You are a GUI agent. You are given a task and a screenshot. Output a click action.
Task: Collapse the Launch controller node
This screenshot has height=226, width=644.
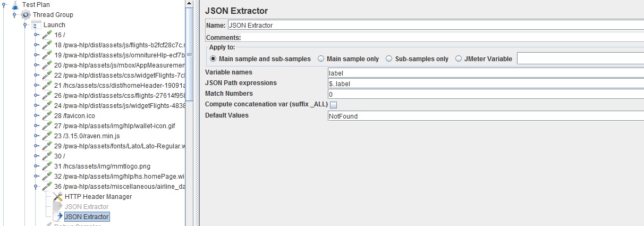point(26,25)
